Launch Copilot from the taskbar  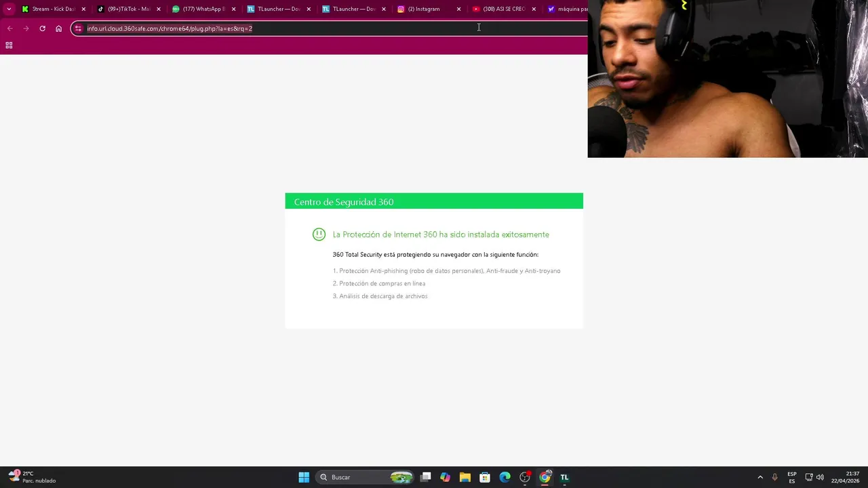coord(445,477)
